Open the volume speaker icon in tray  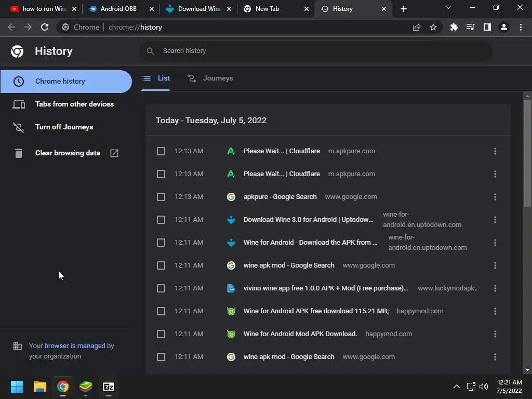tap(484, 387)
